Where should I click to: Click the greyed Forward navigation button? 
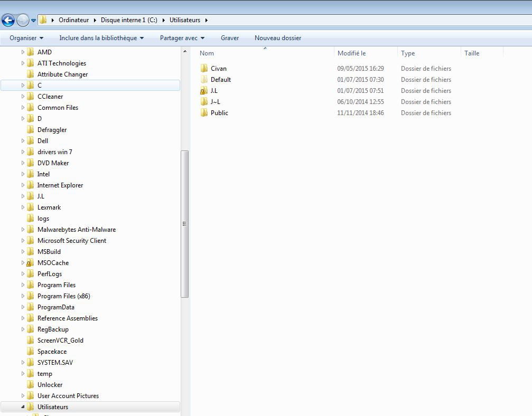point(23,21)
